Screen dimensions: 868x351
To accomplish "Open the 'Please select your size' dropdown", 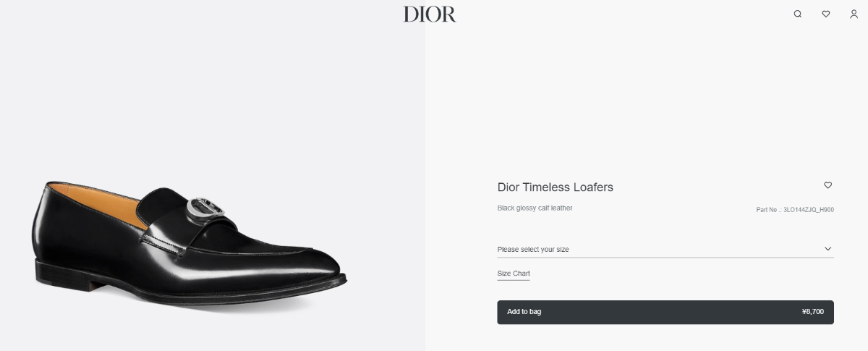I will pos(665,249).
